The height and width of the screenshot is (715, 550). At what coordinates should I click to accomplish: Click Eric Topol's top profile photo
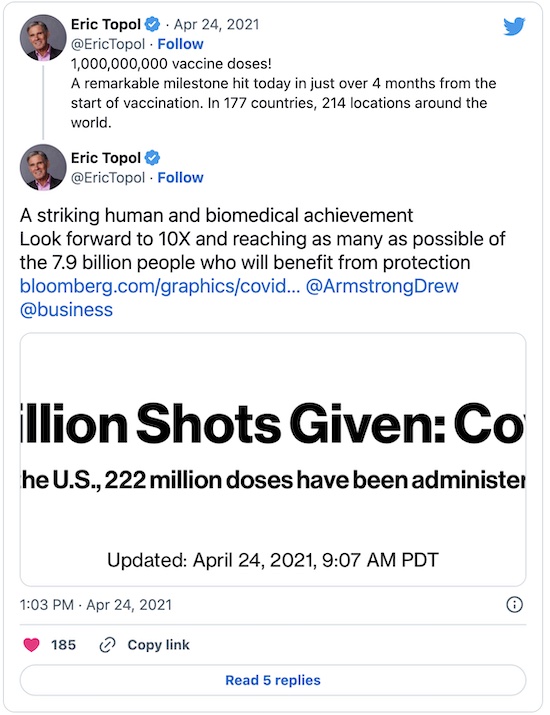[43, 37]
